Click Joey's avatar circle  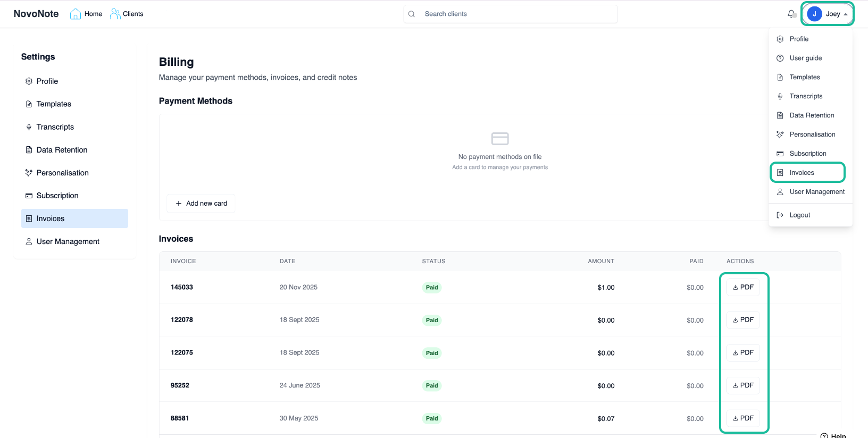pyautogui.click(x=814, y=14)
